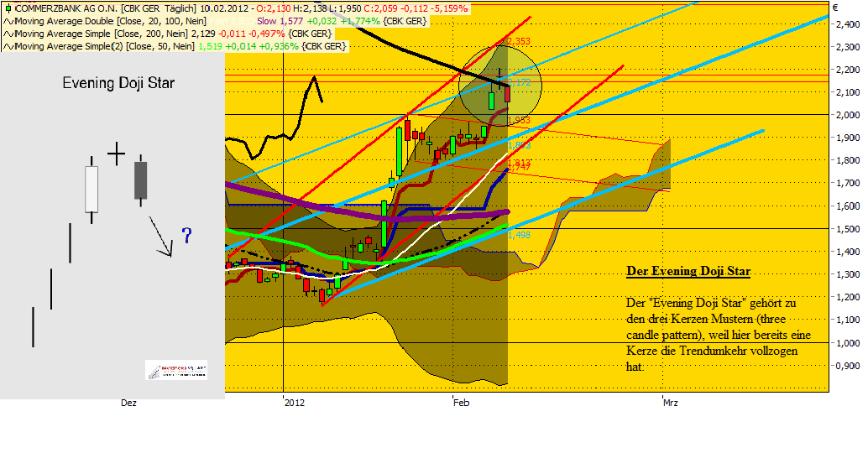Click the 2,200 price axis label
This screenshot has width=868, height=453.
[849, 70]
